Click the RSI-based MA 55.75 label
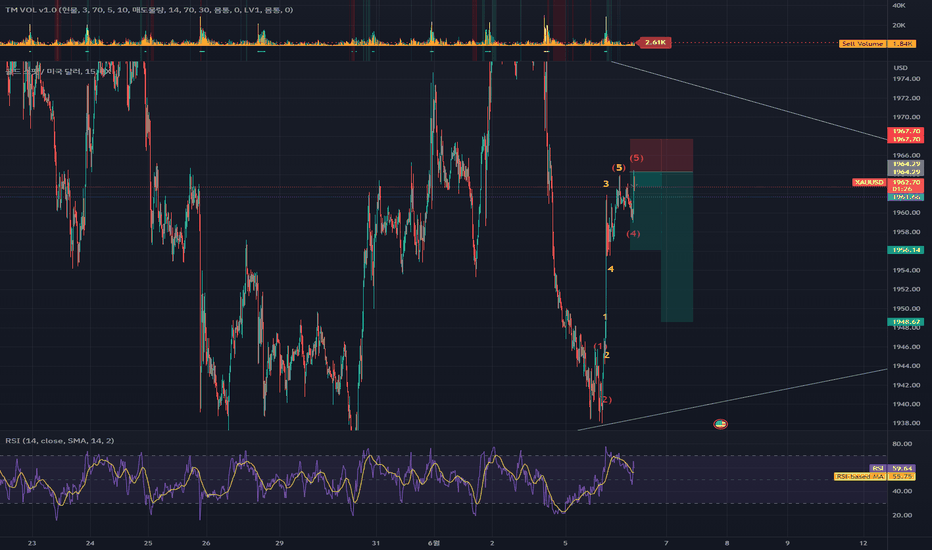The image size is (932, 550). pos(875,476)
